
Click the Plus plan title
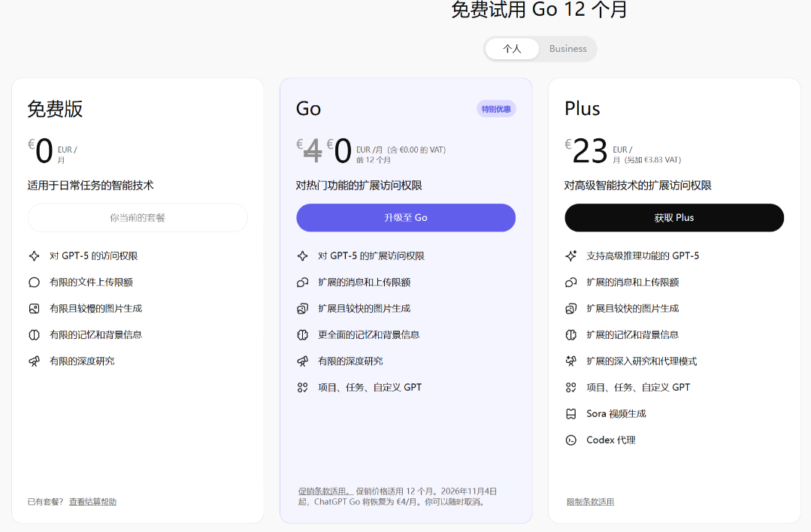tap(583, 109)
